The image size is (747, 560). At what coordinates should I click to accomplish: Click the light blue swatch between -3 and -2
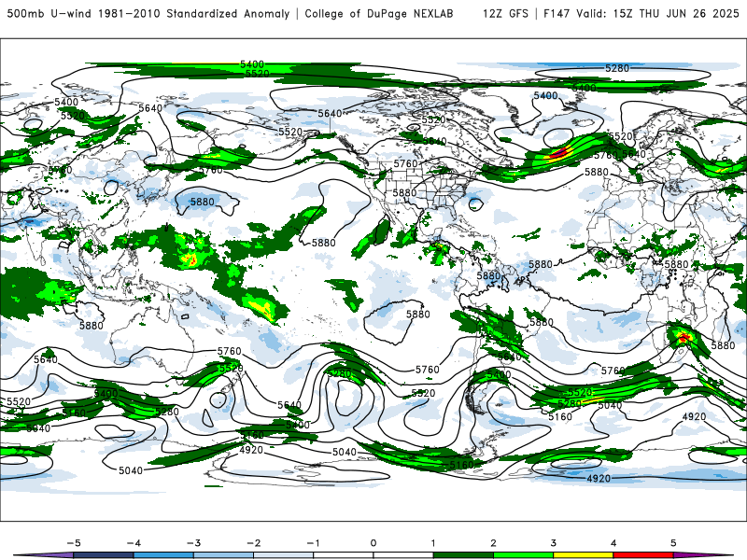tap(223, 555)
